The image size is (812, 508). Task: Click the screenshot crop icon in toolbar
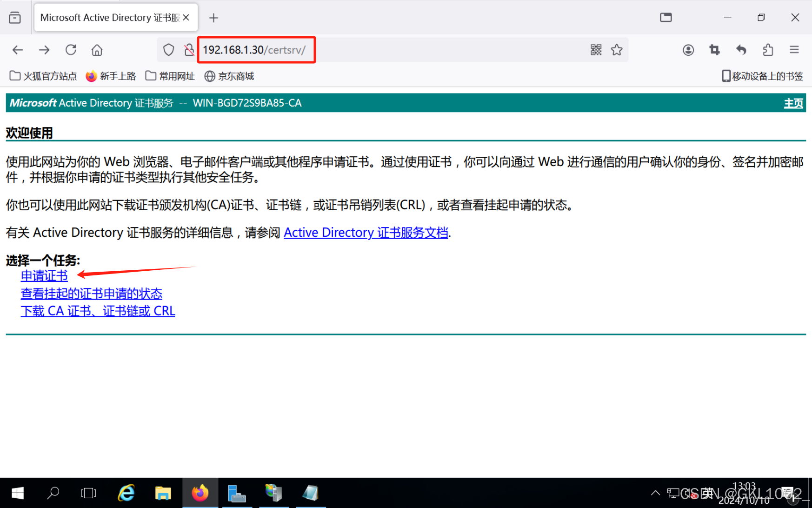(x=715, y=50)
